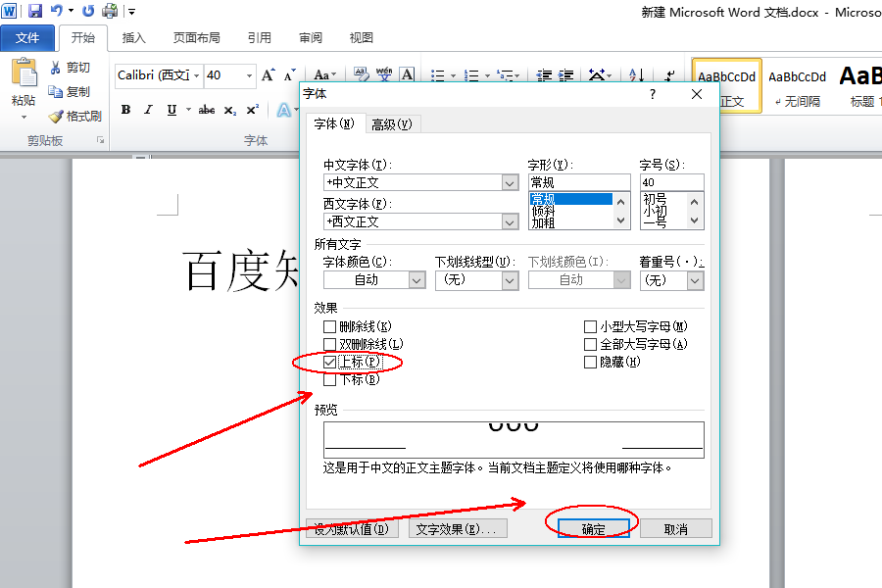Click the Subscript x₂ ribbon icon
The width and height of the screenshot is (882, 588).
tap(229, 111)
